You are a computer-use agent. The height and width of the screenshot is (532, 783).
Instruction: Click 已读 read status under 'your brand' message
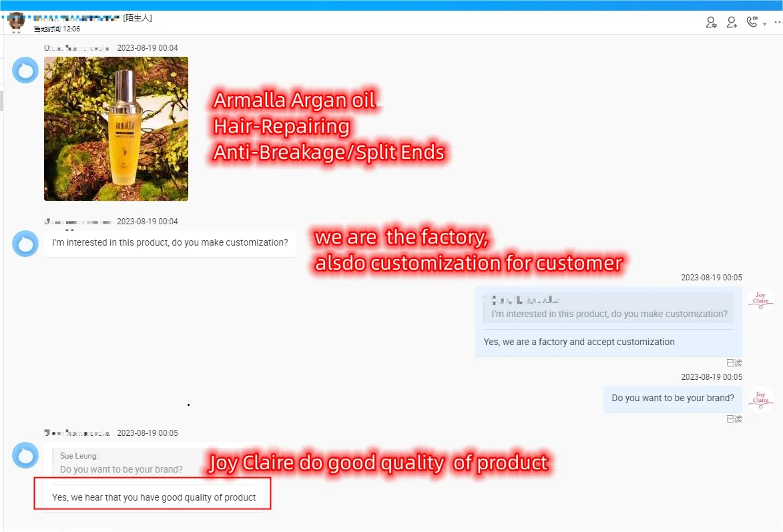(x=734, y=419)
